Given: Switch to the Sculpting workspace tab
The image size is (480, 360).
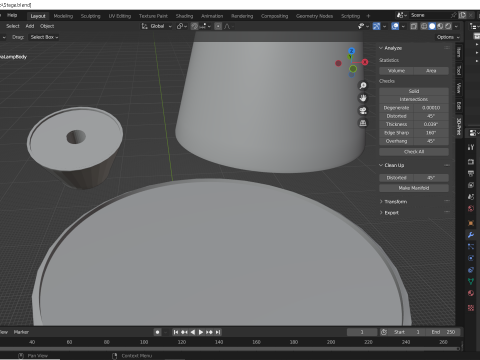Looking at the screenshot, I should pyautogui.click(x=90, y=16).
